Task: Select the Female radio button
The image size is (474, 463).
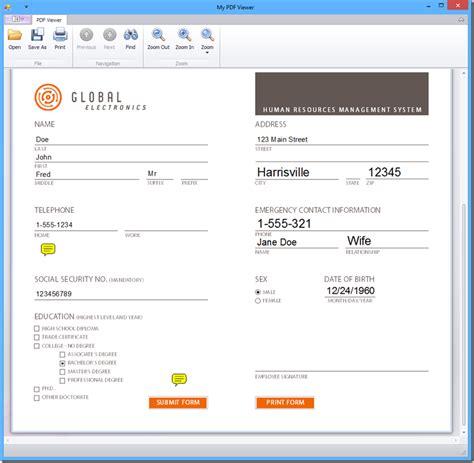Action: click(258, 301)
